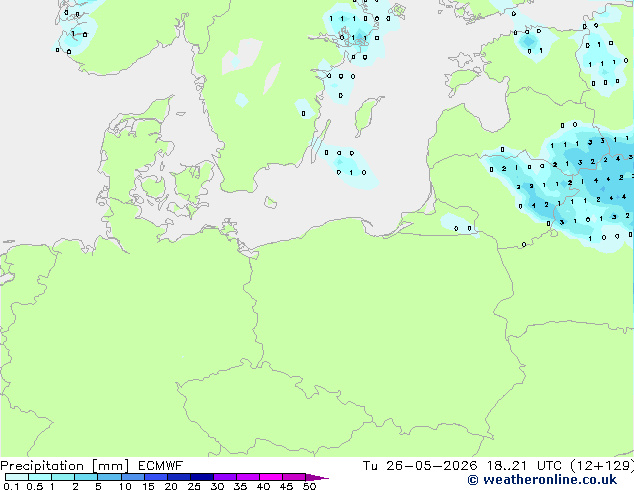Screen dimensions: 634x490
Task: Click the 25–30 mm dark navy swatch
Action: (202, 477)
